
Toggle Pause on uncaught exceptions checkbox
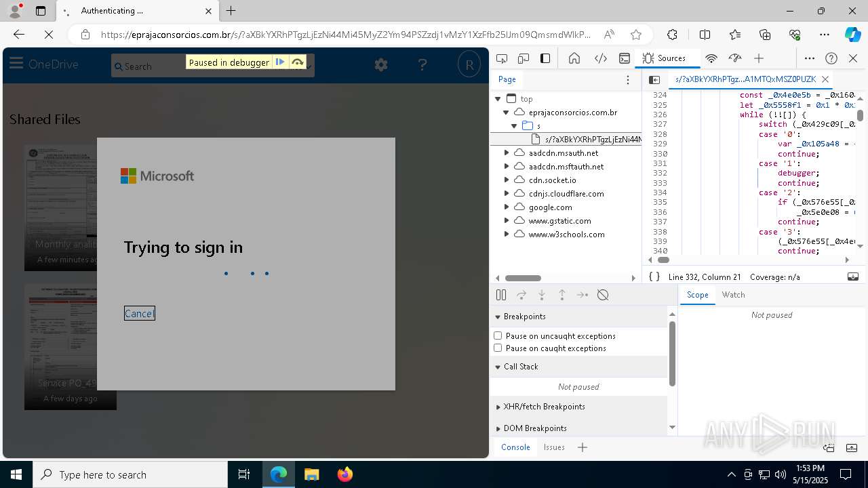click(498, 335)
